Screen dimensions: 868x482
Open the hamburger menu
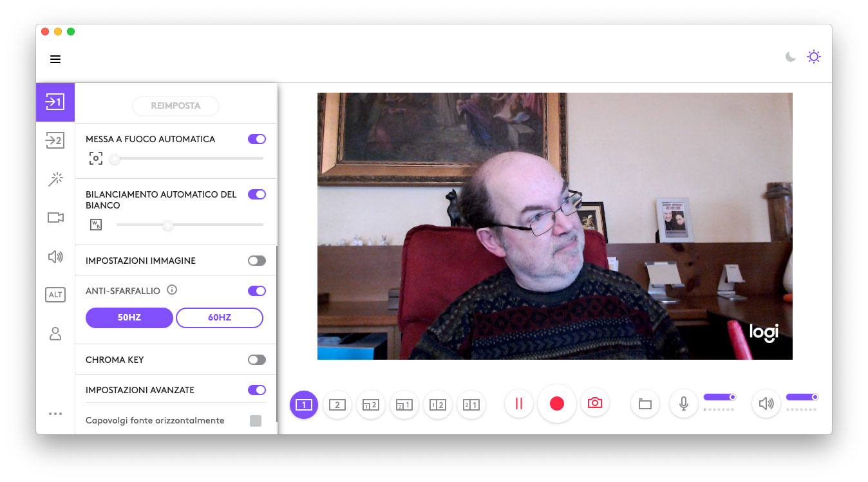[55, 59]
